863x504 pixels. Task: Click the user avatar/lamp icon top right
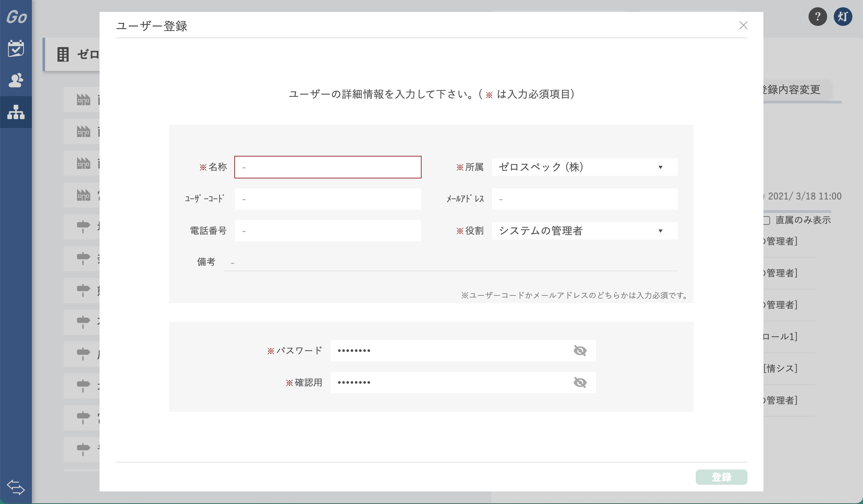coord(844,16)
